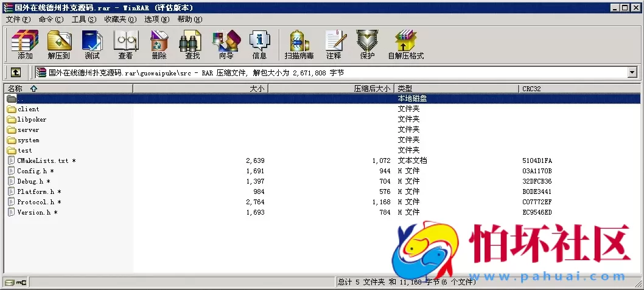
Task: Open the File (文件) menu
Action: [18, 19]
